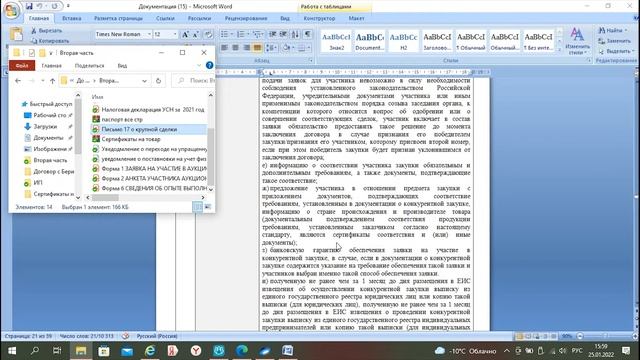Switch to the Insert ribbon tab
Screen dimensions: 640x360
tap(71, 18)
